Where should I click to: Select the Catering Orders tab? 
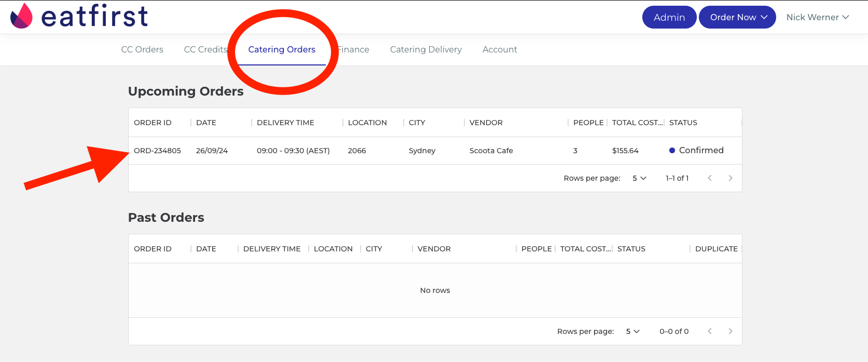pos(282,49)
